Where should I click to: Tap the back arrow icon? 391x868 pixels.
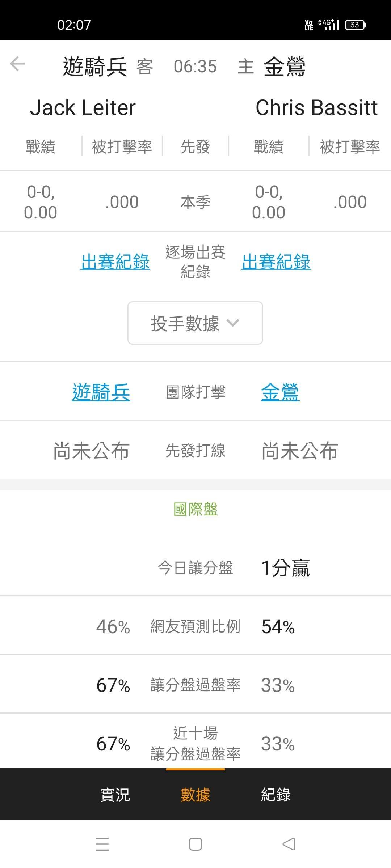click(17, 64)
